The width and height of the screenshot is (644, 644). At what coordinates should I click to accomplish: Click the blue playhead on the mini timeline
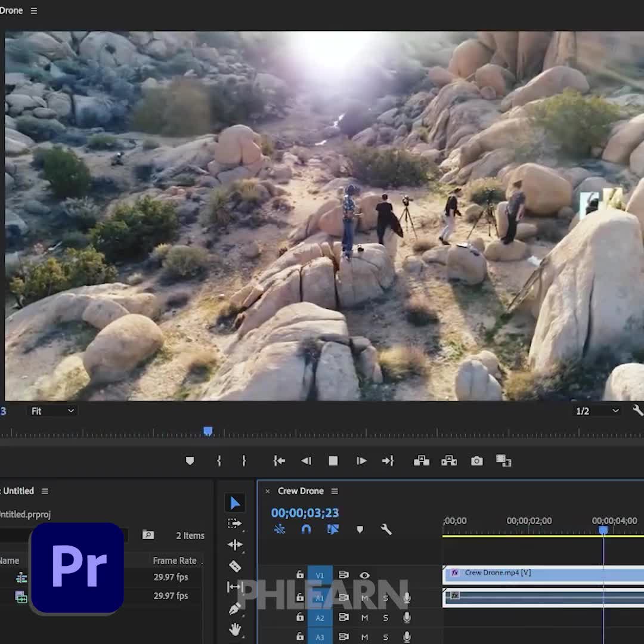208,431
